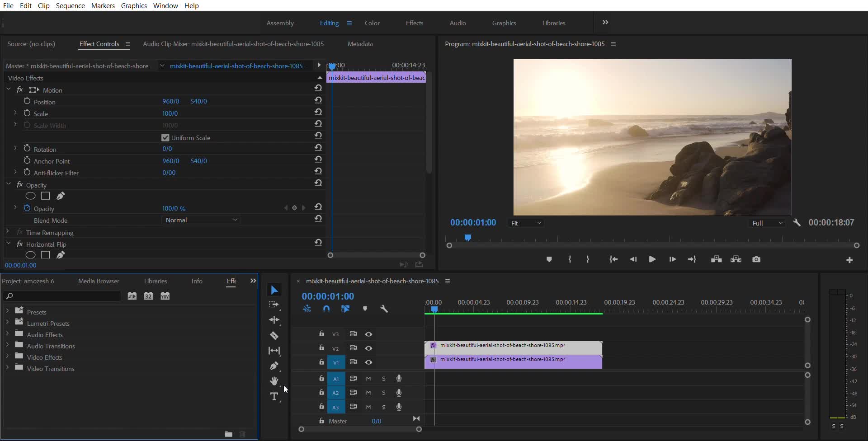Select the Ripple Edit tool
The width and height of the screenshot is (868, 441).
tap(274, 320)
